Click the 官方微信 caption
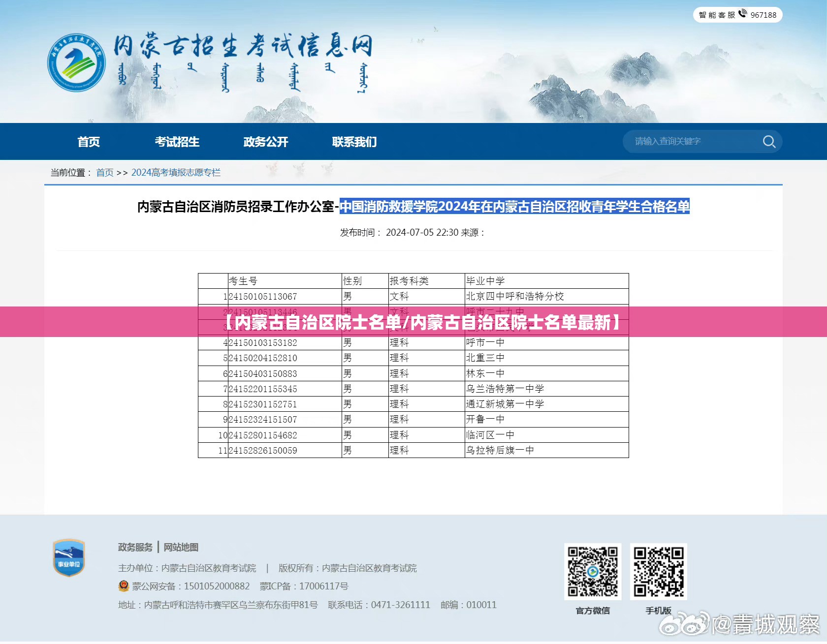The image size is (827, 644). pos(593,611)
